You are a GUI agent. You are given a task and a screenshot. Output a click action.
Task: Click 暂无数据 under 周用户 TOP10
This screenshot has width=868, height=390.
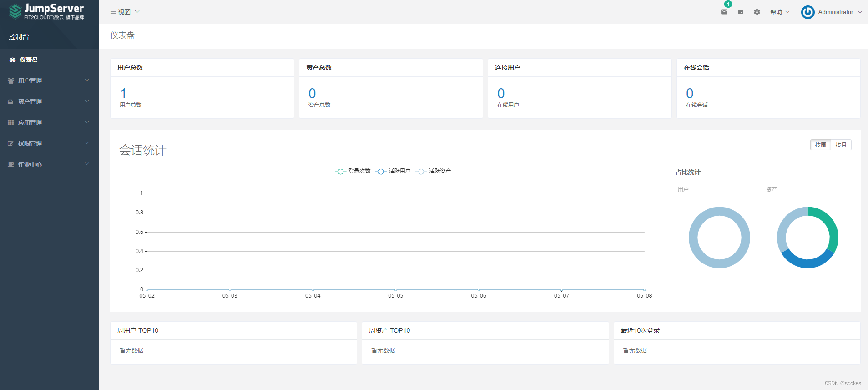131,350
